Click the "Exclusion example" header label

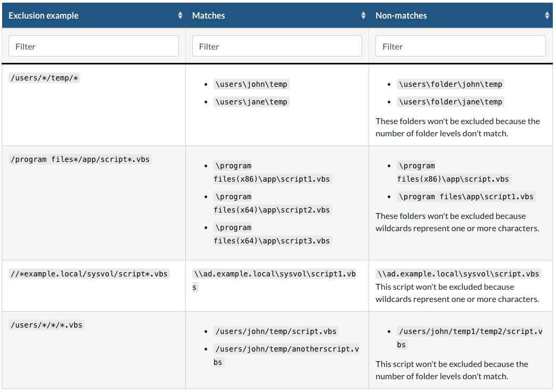point(44,15)
